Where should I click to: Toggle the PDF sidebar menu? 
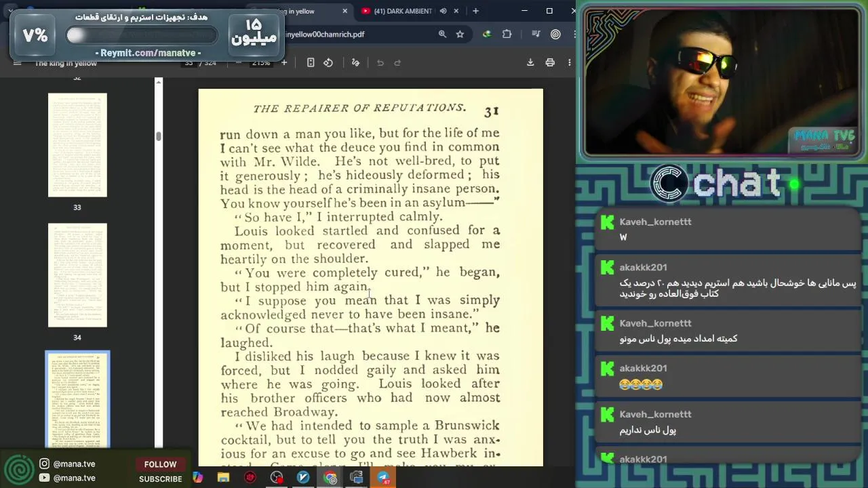point(17,62)
